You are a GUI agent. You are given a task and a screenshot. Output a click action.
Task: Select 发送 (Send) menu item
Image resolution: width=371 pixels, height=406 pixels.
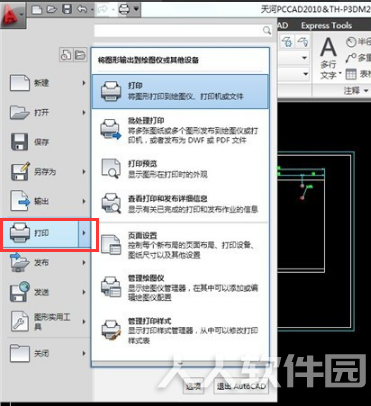48,292
